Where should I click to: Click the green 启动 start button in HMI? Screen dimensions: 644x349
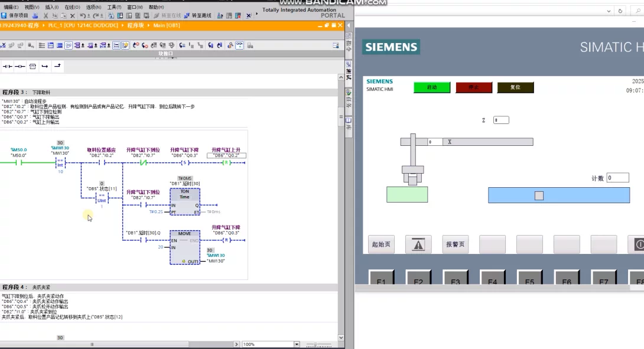coord(432,87)
